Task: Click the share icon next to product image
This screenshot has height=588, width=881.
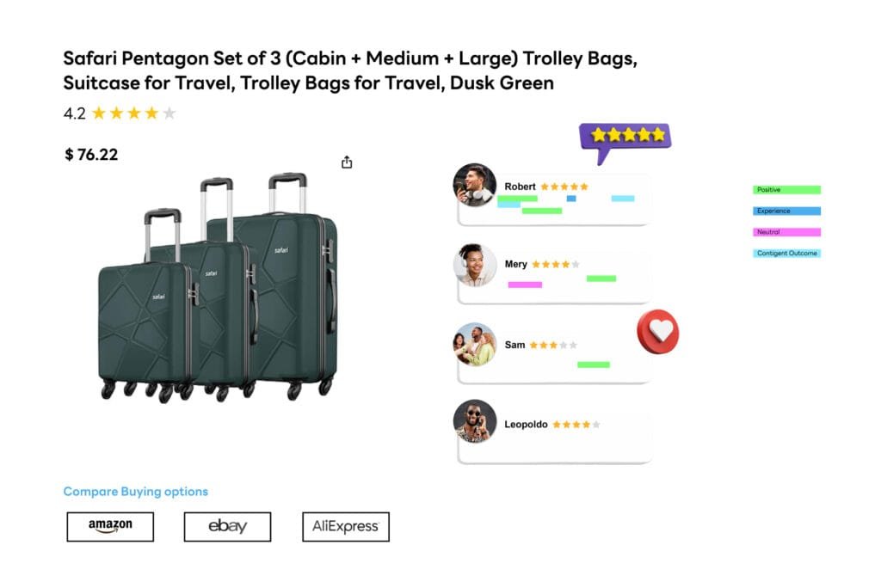Action: [347, 162]
